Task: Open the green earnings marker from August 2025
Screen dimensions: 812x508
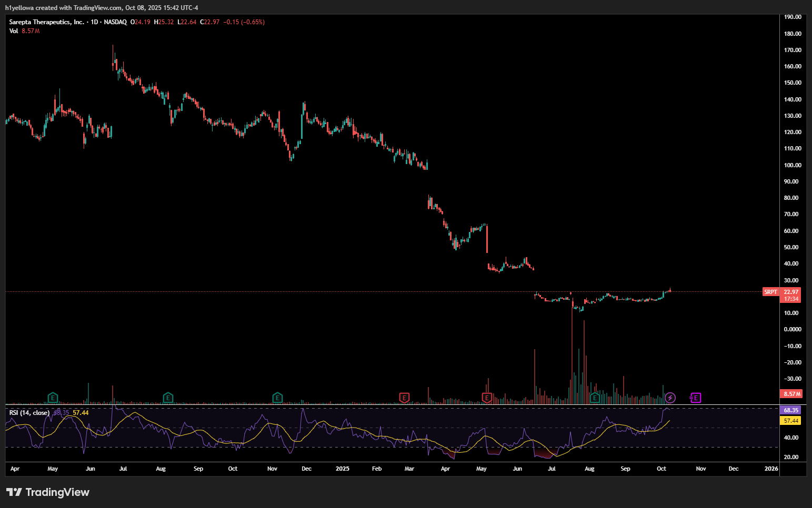Action: [x=595, y=398]
